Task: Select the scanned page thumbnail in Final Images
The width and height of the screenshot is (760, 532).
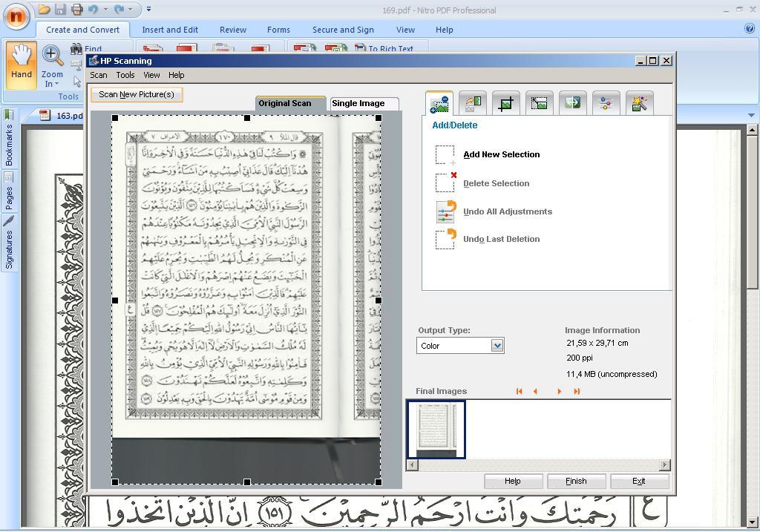Action: 436,430
